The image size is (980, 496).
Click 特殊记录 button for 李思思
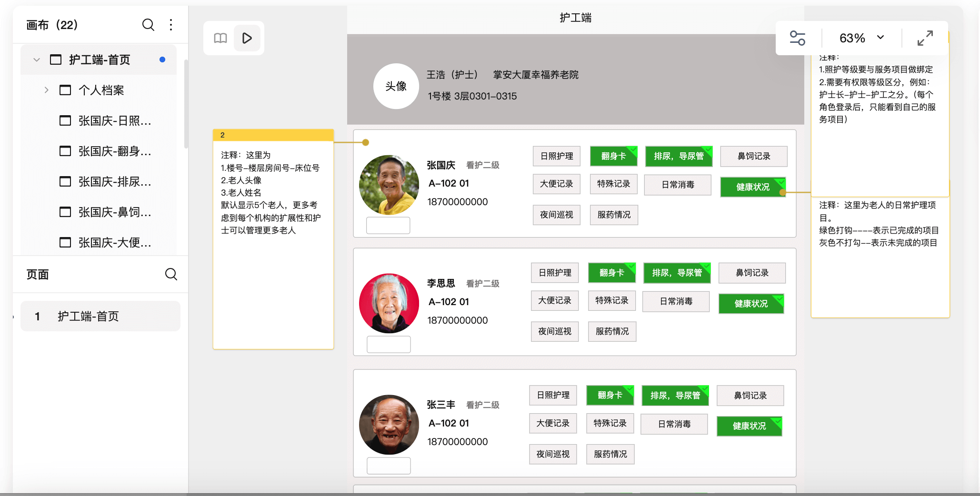click(611, 300)
